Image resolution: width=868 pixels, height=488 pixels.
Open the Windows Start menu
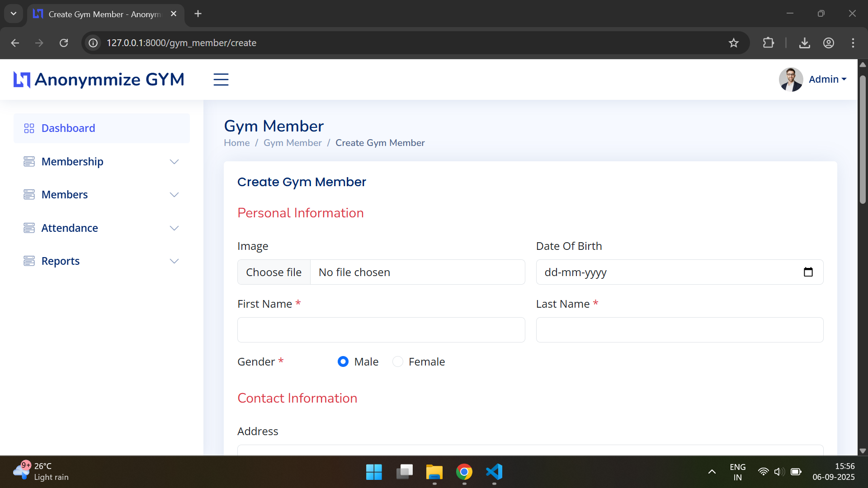[x=374, y=472]
